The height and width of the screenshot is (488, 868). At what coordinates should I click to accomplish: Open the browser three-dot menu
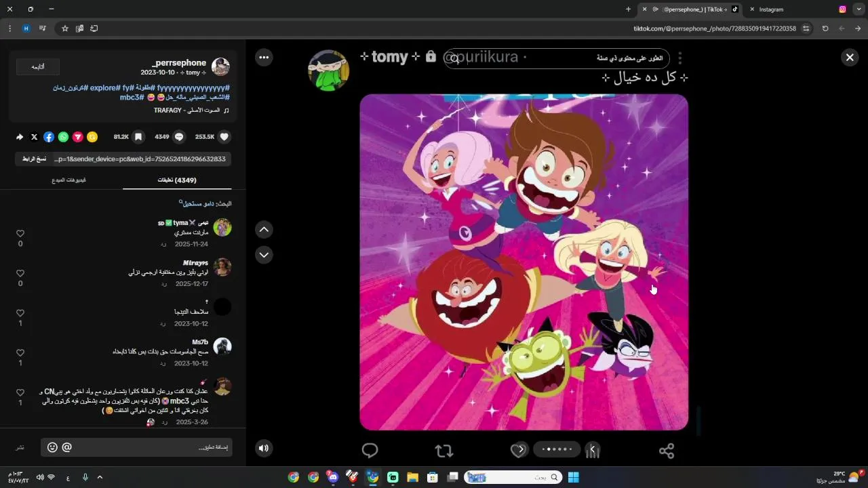click(x=9, y=28)
